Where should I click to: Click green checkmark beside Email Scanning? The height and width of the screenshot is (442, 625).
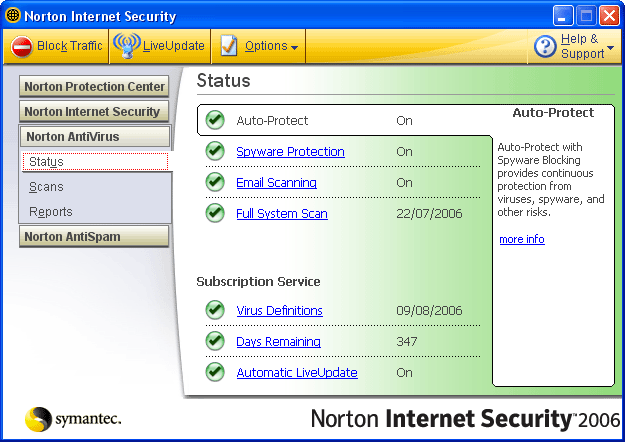(x=215, y=182)
